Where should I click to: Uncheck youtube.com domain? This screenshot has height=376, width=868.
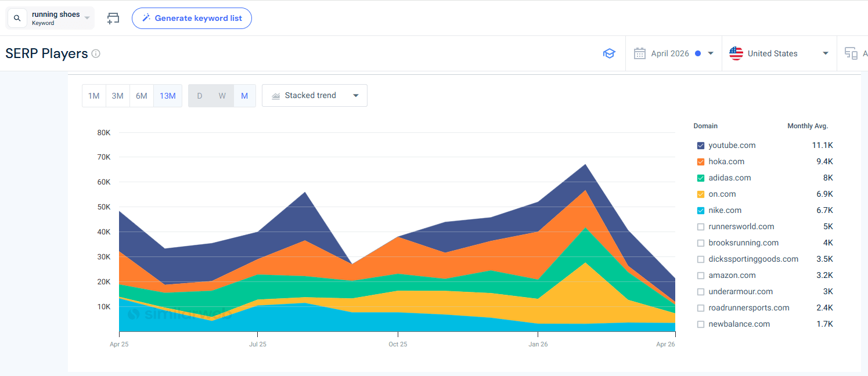tap(701, 146)
